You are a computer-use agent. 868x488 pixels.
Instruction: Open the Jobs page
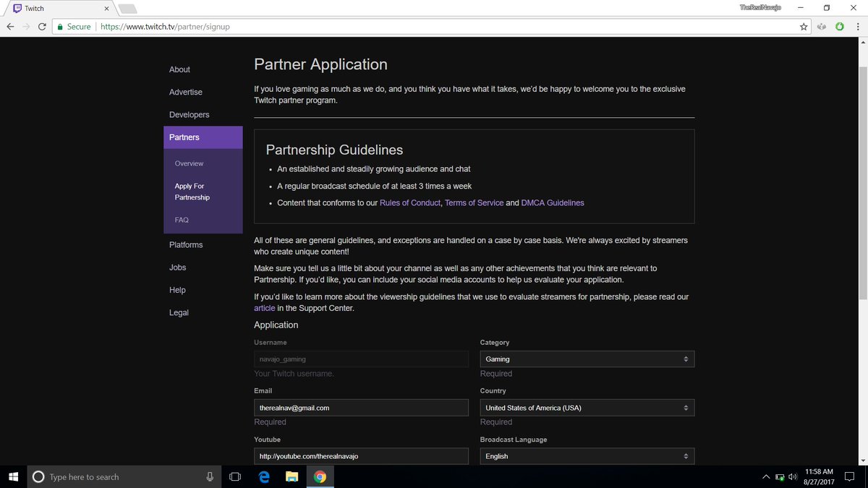coord(178,267)
